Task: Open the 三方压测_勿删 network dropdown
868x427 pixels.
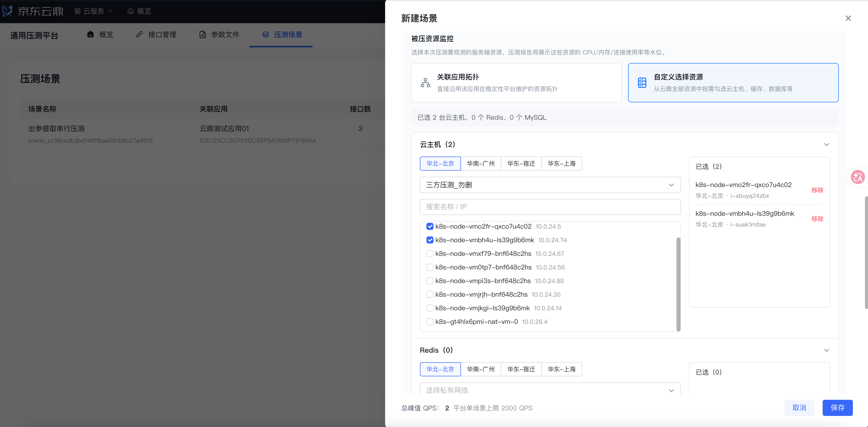Action: point(550,185)
